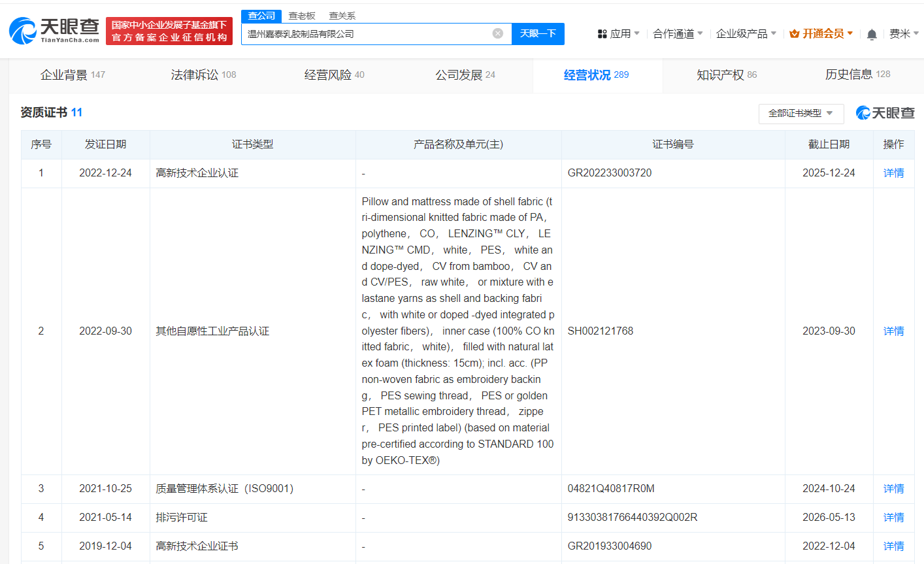The width and height of the screenshot is (924, 564).
Task: Switch to the 知识产权 tab
Action: pos(727,75)
